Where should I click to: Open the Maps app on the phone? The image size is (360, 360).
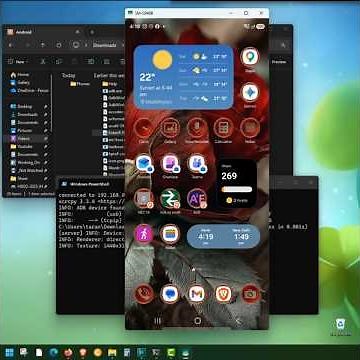pos(250,58)
